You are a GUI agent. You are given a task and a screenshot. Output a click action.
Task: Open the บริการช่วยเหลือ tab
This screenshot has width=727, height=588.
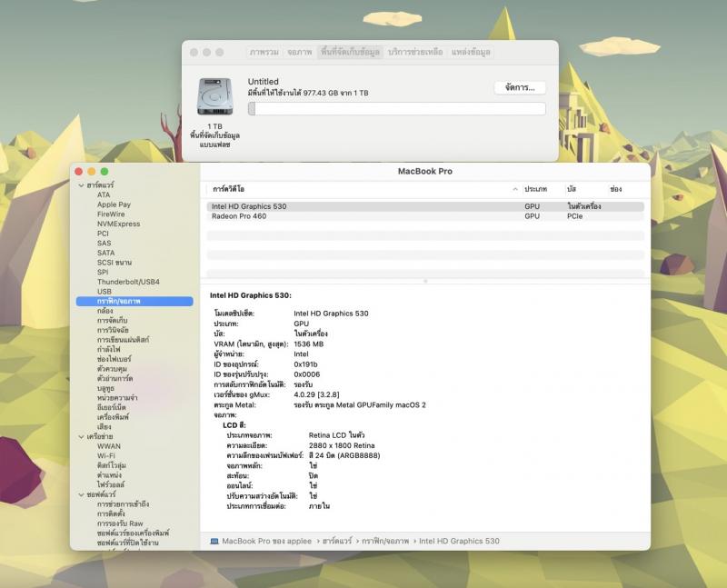click(x=415, y=52)
